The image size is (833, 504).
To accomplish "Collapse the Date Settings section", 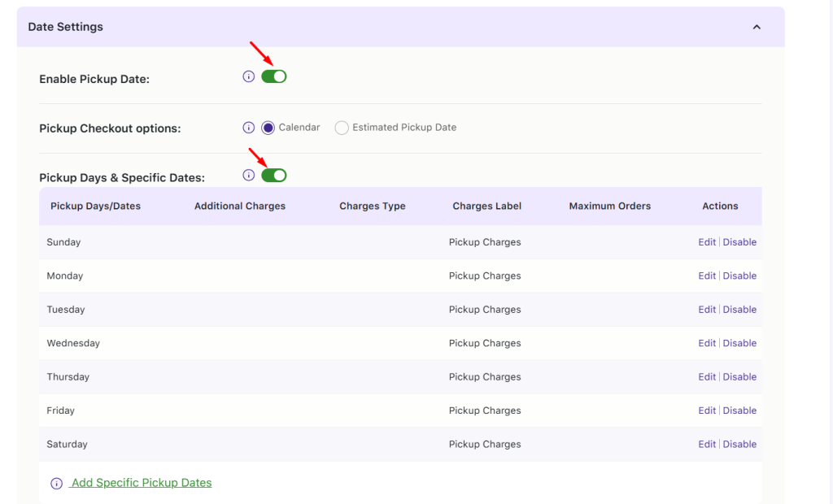I will 757,26.
